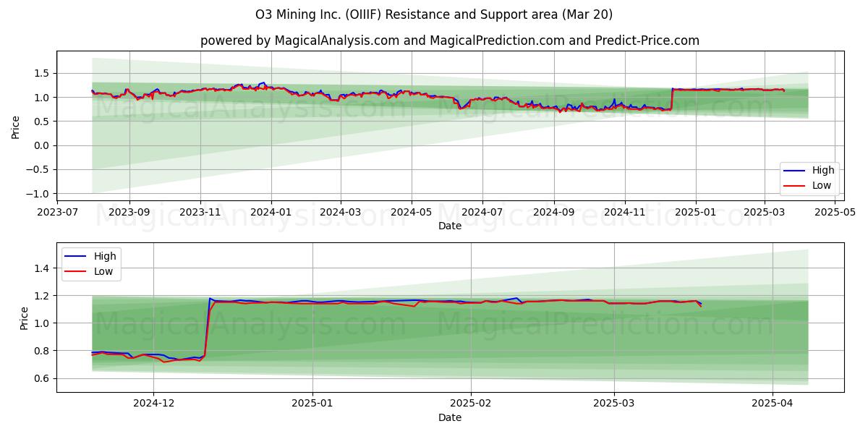Click the '2023-09' x-axis label
Screen dimensions: 868x434
[129, 213]
